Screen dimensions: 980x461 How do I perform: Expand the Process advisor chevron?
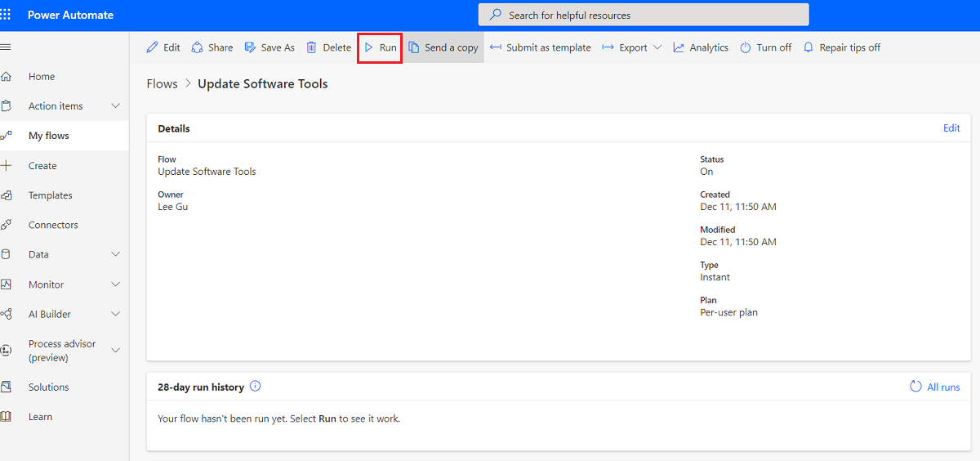[x=115, y=351]
